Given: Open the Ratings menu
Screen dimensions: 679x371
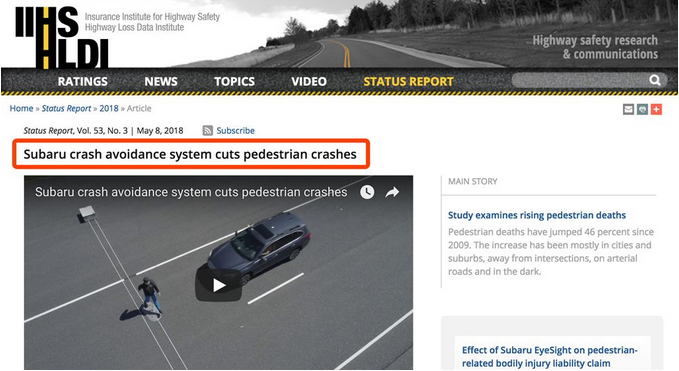Looking at the screenshot, I should [82, 81].
